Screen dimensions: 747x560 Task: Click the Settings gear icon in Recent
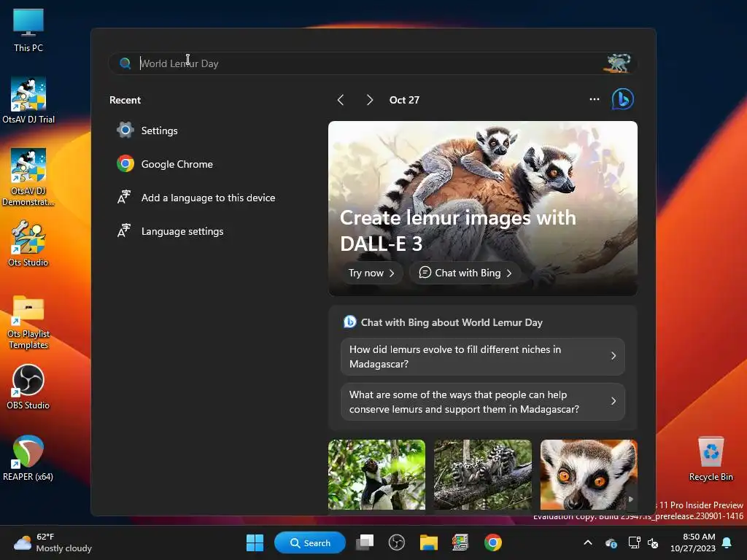[x=125, y=130]
